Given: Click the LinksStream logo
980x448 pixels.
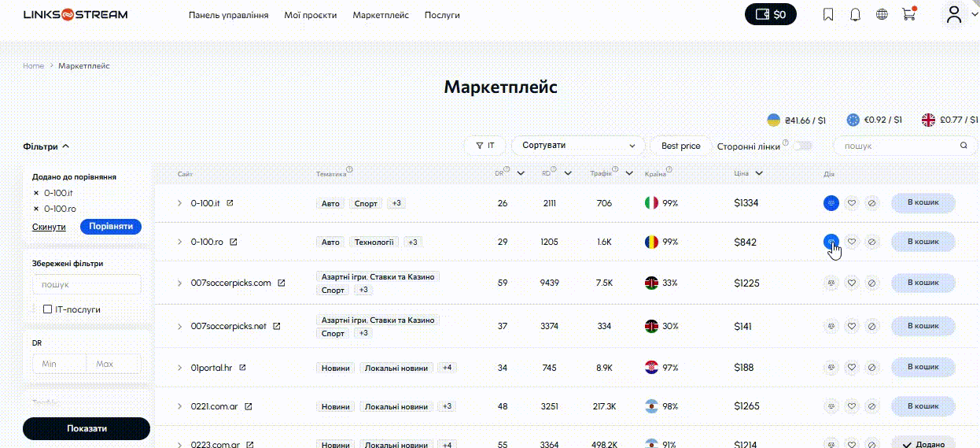Looking at the screenshot, I should tap(76, 15).
